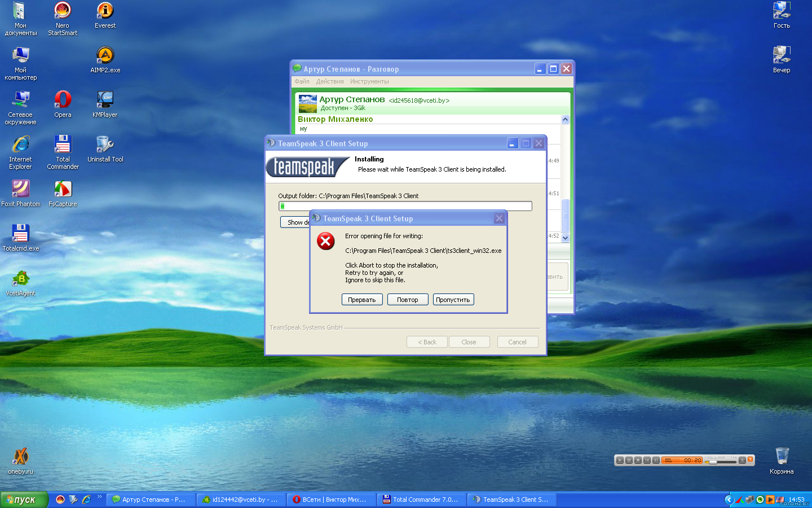Select the Мой компьютер desktop icon

tap(20, 63)
